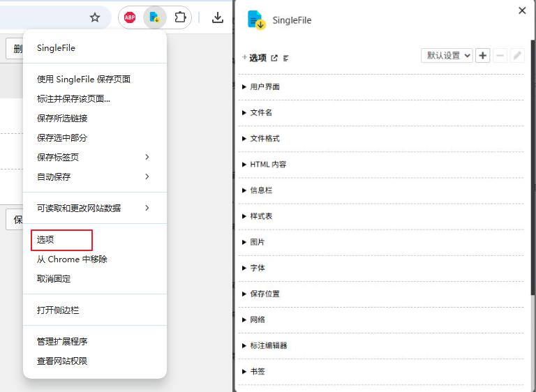Image resolution: width=536 pixels, height=392 pixels.
Task: Click the 选项 heading text in panel
Action: (258, 58)
